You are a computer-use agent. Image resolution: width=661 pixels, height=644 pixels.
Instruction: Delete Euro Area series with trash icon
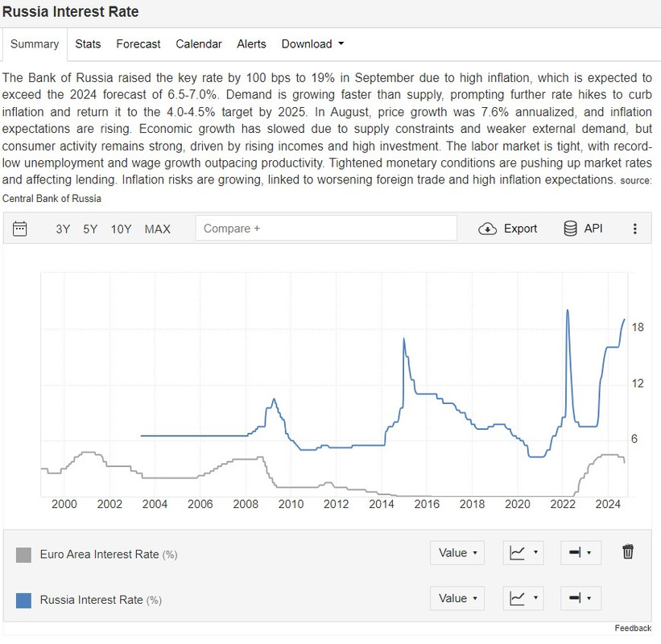point(628,551)
